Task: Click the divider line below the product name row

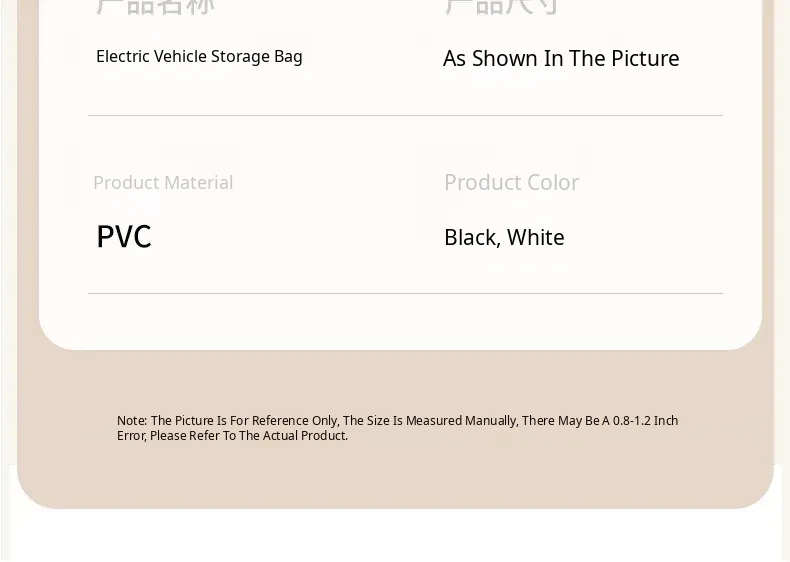Action: [x=406, y=115]
